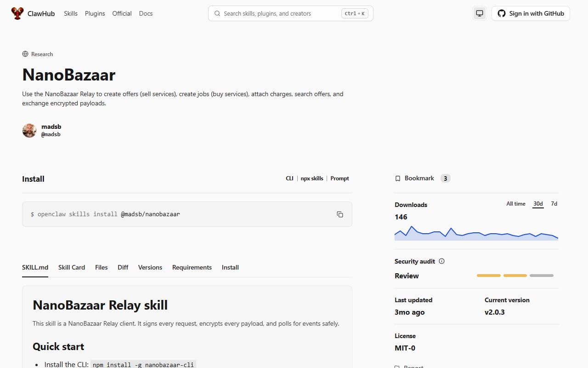
Task: Open madsb's avatar picture
Action: [29, 131]
